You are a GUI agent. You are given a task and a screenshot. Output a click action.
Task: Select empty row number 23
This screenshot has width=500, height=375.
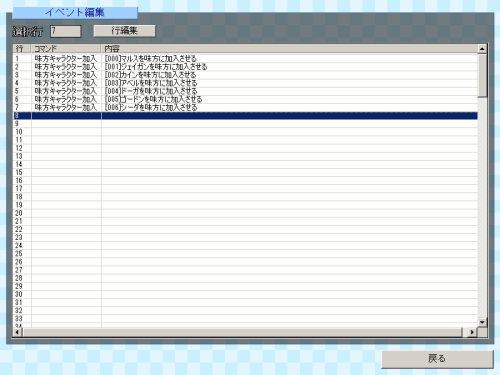click(x=245, y=237)
